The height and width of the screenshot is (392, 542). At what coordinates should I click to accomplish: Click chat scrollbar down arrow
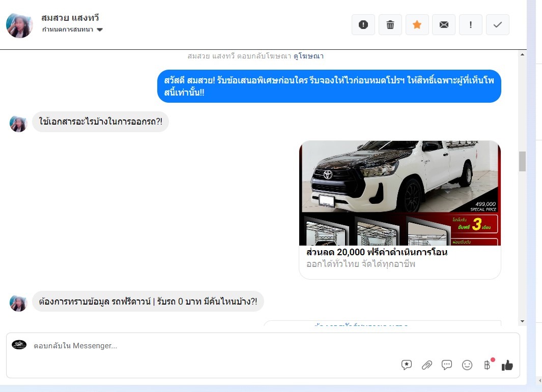[x=522, y=321]
